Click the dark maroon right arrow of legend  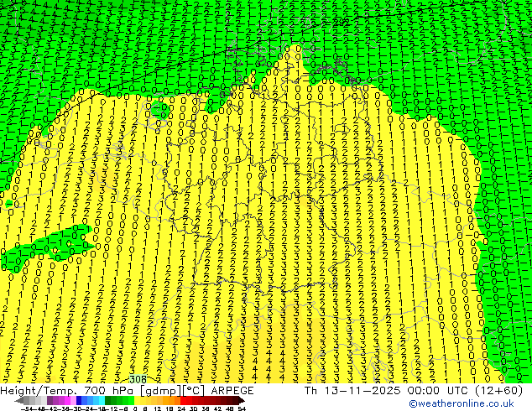(x=242, y=400)
